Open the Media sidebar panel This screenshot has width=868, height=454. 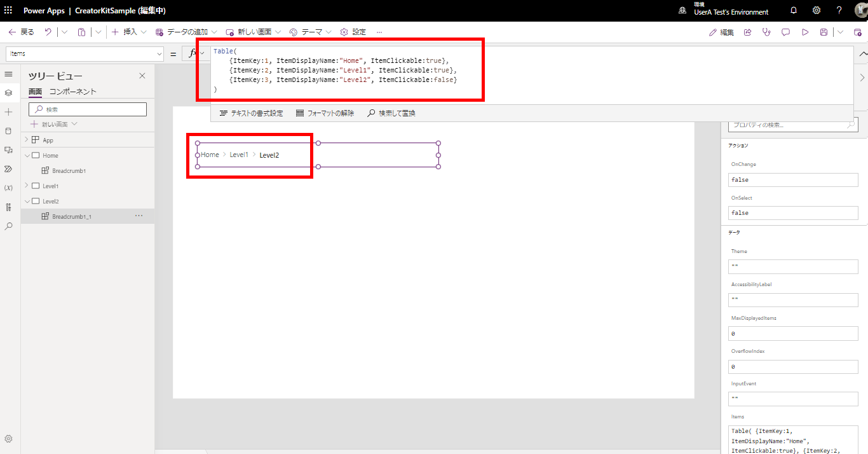[9, 151]
